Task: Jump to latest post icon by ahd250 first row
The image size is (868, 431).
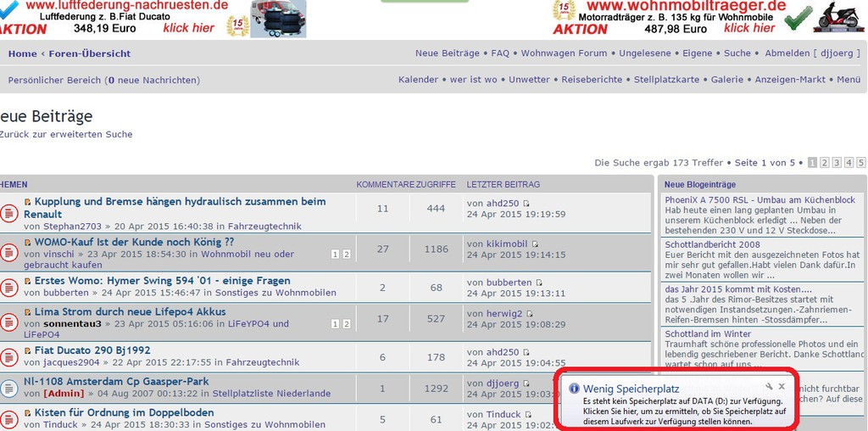Action: [526, 204]
